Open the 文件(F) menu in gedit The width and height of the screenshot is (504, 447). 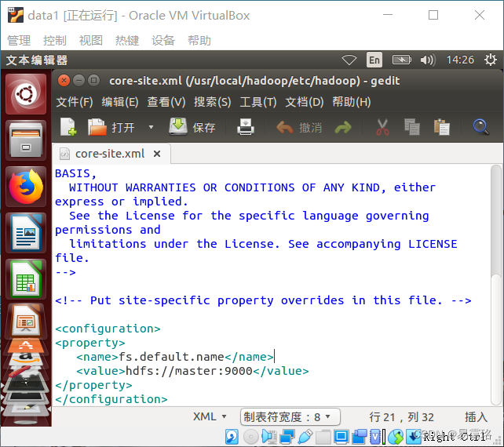75,102
